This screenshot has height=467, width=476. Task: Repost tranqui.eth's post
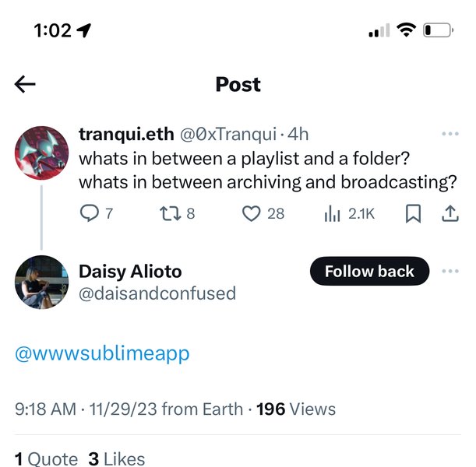[168, 213]
